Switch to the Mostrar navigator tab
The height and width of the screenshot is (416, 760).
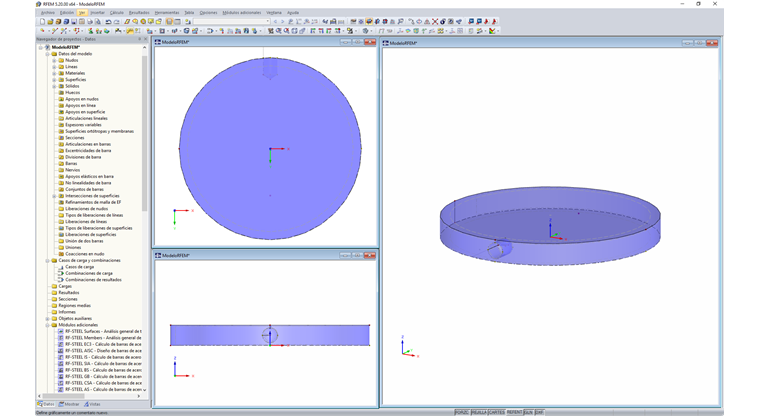(x=69, y=404)
